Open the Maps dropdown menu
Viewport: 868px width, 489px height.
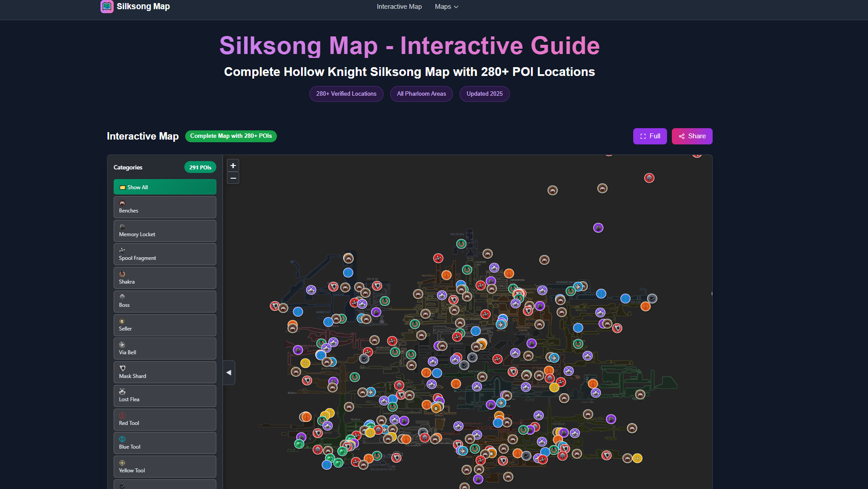coord(446,7)
